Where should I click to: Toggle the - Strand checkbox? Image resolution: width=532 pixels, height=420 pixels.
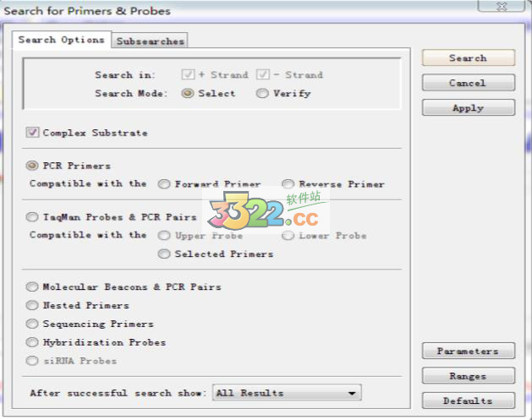point(263,74)
